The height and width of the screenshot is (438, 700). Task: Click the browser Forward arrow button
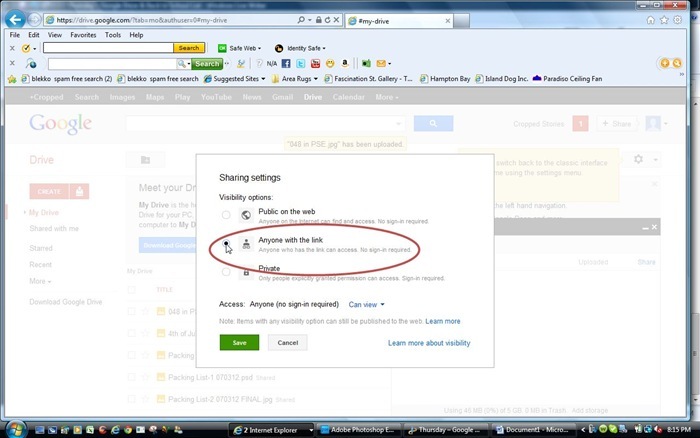point(34,20)
